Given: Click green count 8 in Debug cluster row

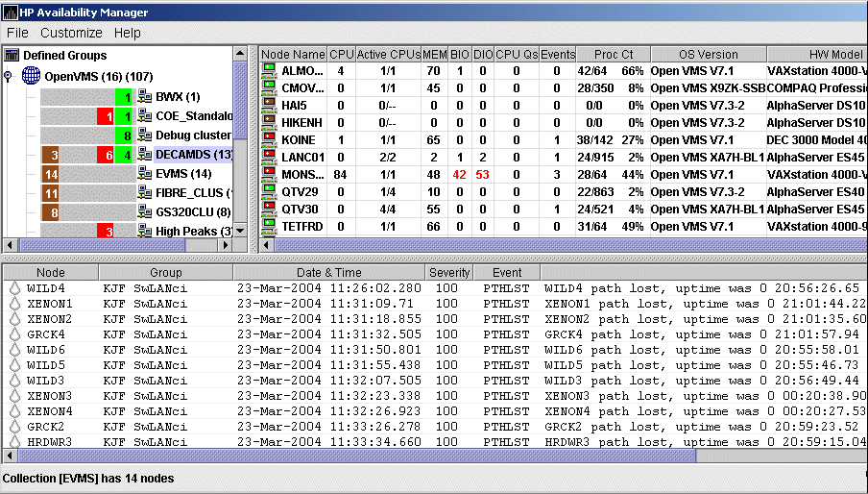Looking at the screenshot, I should [124, 136].
